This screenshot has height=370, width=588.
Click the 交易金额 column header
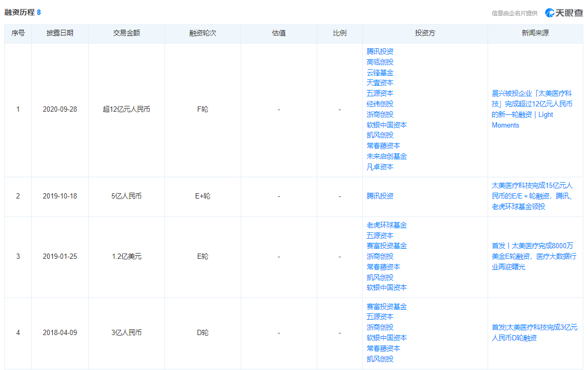[126, 33]
